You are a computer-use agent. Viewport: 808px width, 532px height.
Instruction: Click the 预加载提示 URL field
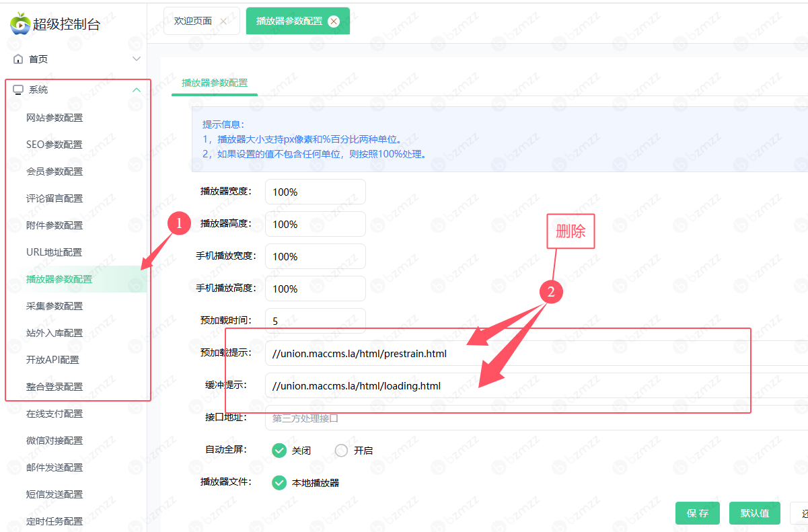(x=536, y=353)
